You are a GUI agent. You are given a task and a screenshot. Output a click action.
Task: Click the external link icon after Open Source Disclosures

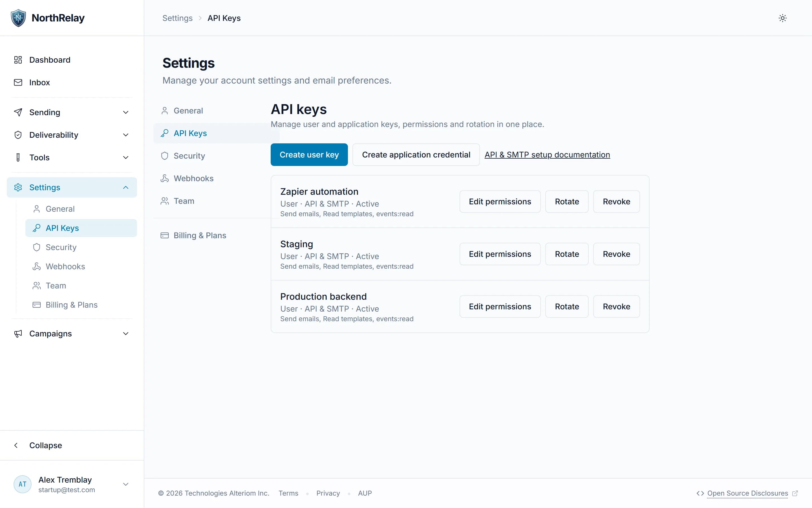795,493
